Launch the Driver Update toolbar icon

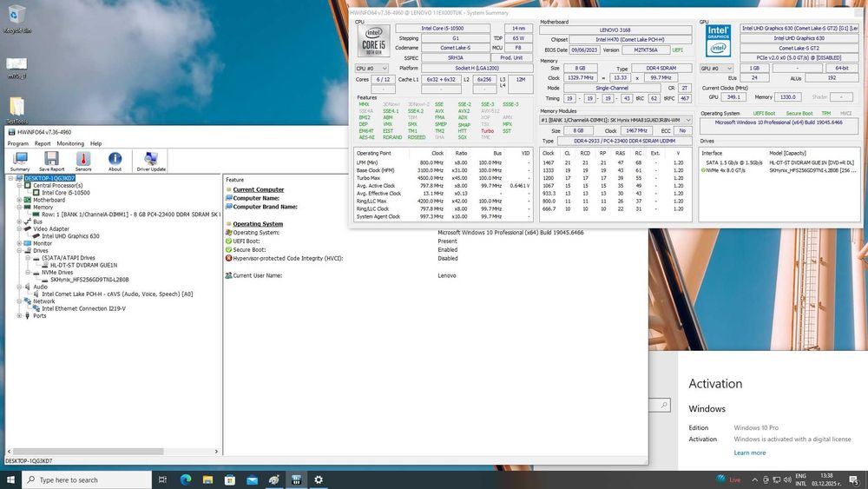point(150,162)
